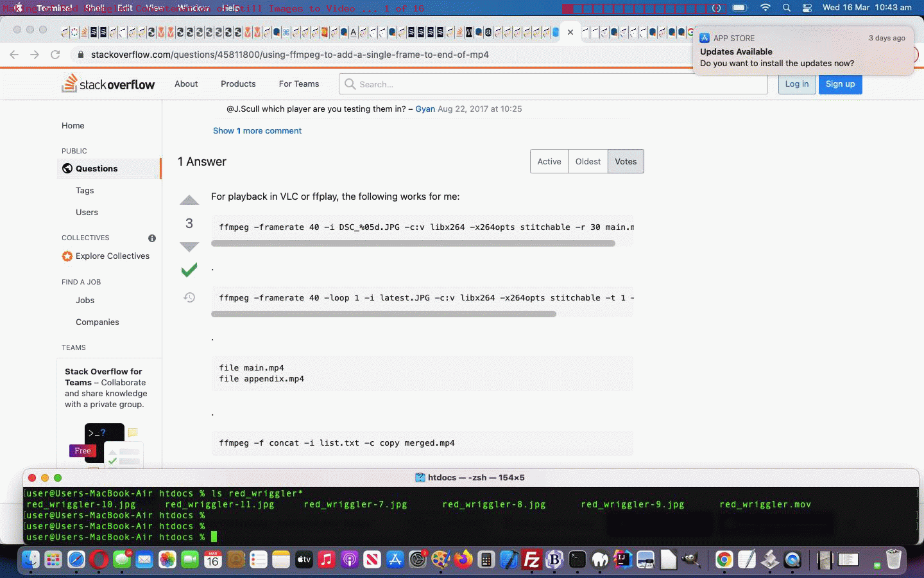Upvote the answer with the up arrow
The height and width of the screenshot is (578, 924).
pyautogui.click(x=189, y=200)
